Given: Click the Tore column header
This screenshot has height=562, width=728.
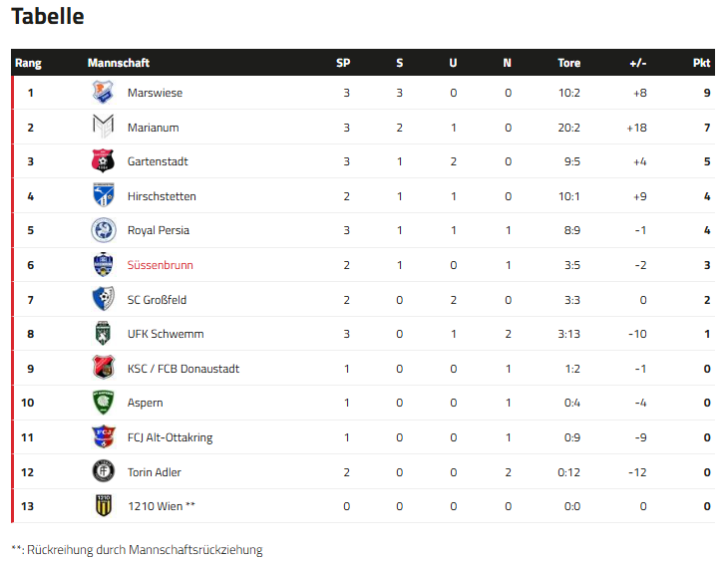Looking at the screenshot, I should click(568, 63).
